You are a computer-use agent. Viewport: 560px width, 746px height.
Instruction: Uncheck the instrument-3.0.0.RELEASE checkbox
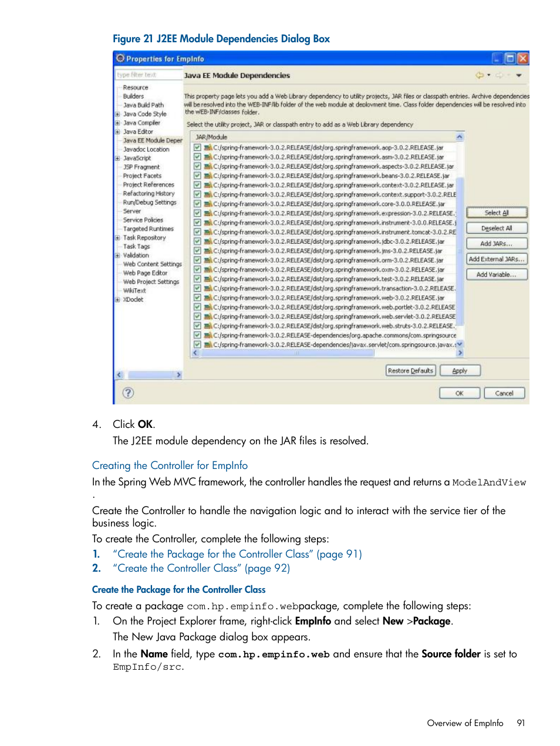click(x=197, y=223)
